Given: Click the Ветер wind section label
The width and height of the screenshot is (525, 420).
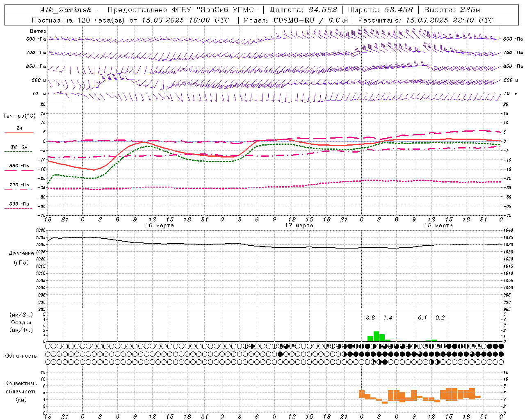Looking at the screenshot, I should tap(38, 31).
